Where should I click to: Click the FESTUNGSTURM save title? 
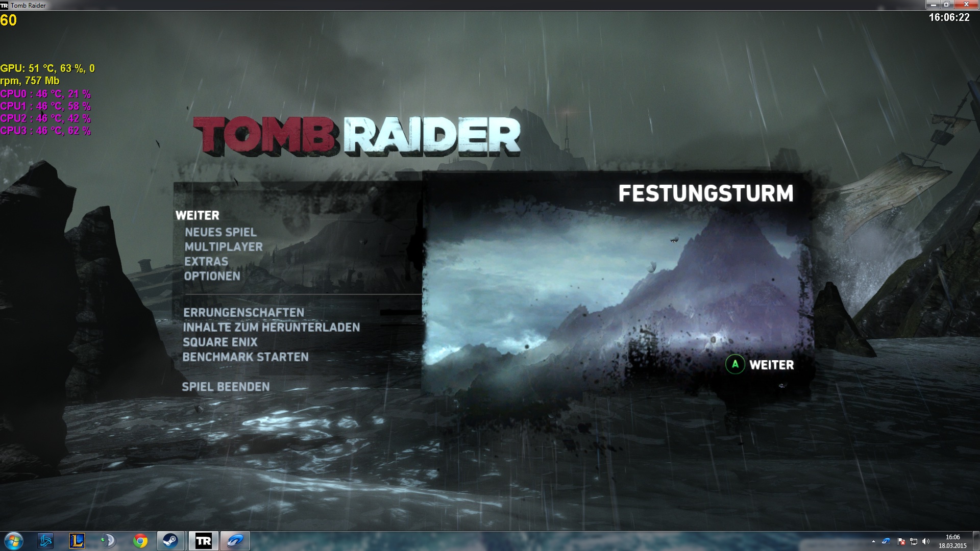pyautogui.click(x=706, y=193)
